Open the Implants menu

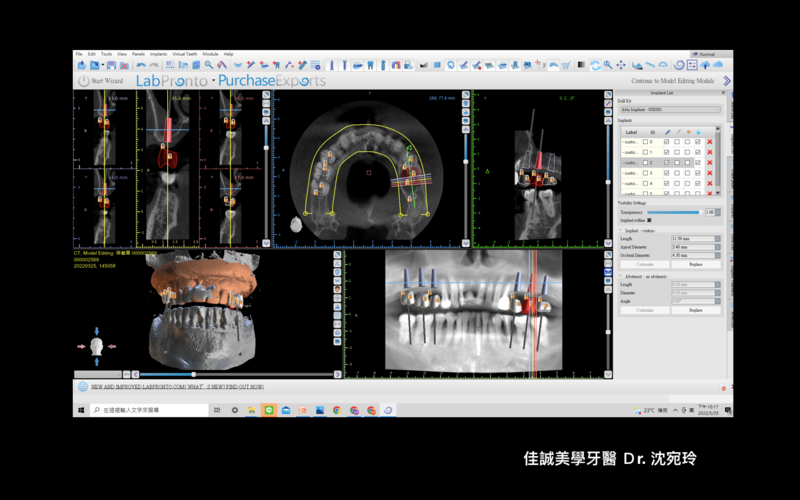point(158,54)
